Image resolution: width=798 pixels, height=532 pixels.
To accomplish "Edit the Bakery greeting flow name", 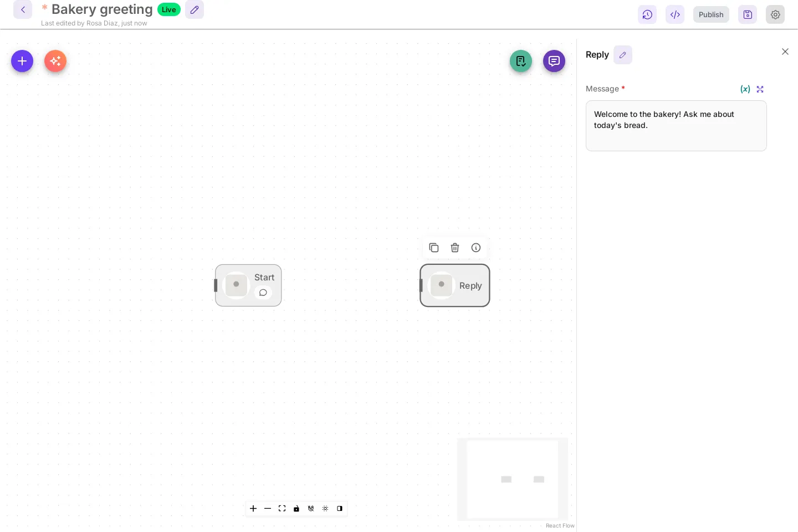I will click(x=195, y=9).
